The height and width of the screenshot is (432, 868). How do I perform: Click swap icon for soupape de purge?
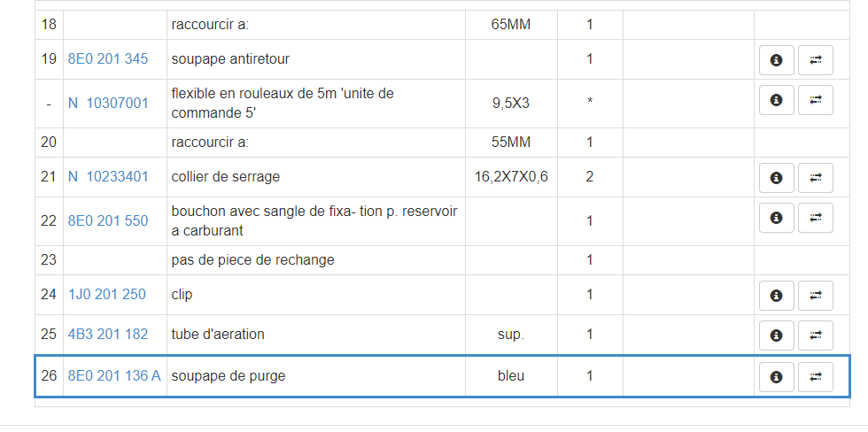(816, 377)
